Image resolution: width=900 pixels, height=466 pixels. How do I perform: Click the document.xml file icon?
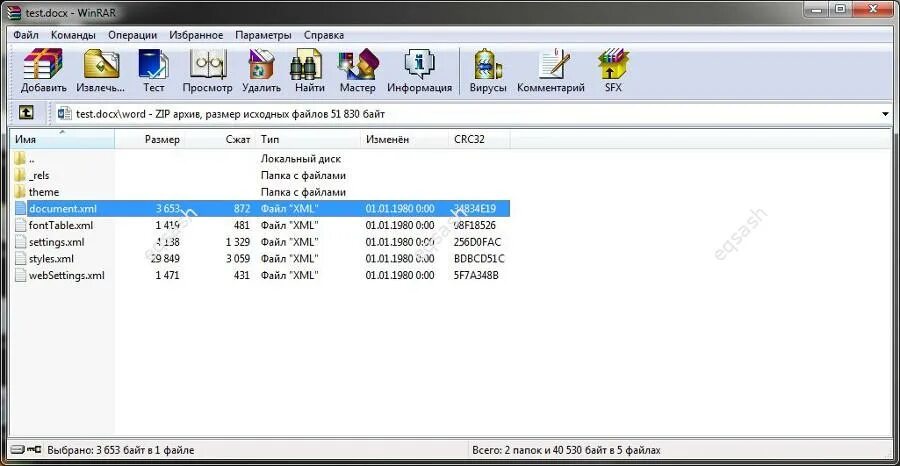coord(20,208)
